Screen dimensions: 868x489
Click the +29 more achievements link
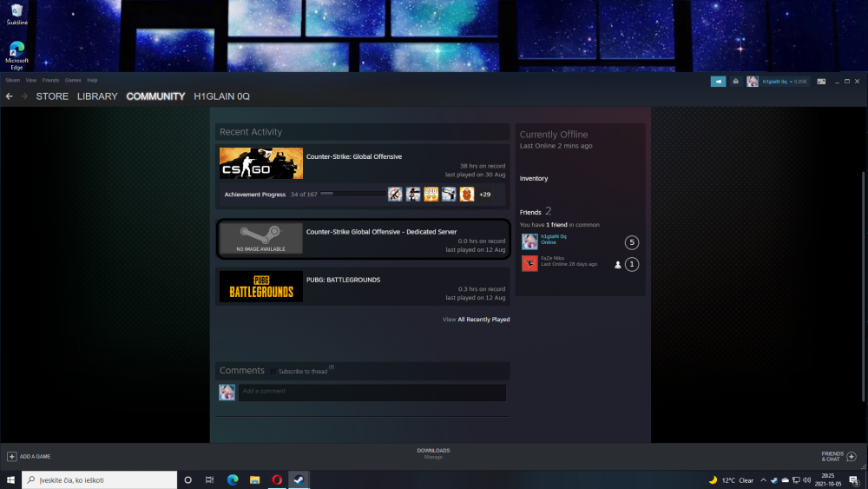click(x=485, y=195)
